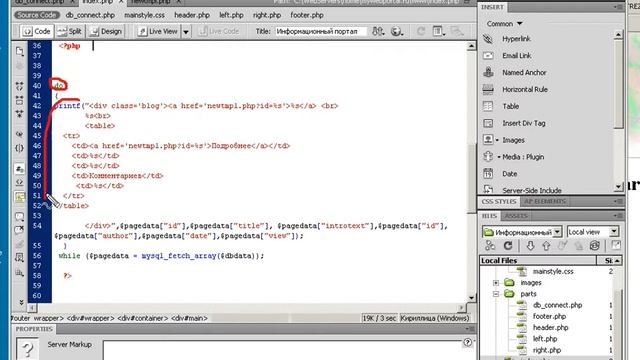The width and height of the screenshot is (640, 360).
Task: Click Put files up arrow icon
Action: pyautogui.click(x=546, y=246)
